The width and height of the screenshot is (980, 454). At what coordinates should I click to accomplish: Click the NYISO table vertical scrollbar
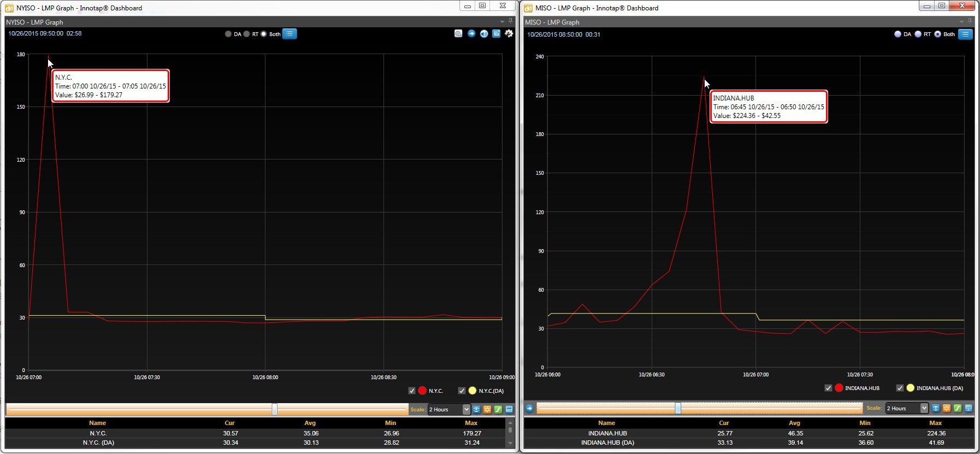510,433
